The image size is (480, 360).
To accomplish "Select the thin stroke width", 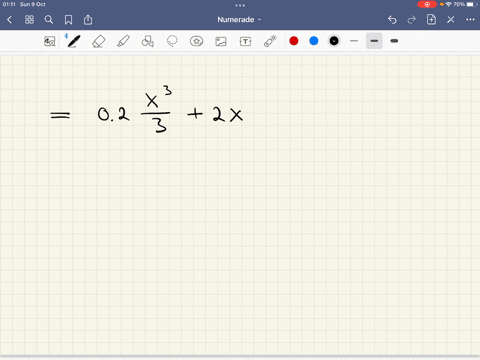I will pos(354,41).
